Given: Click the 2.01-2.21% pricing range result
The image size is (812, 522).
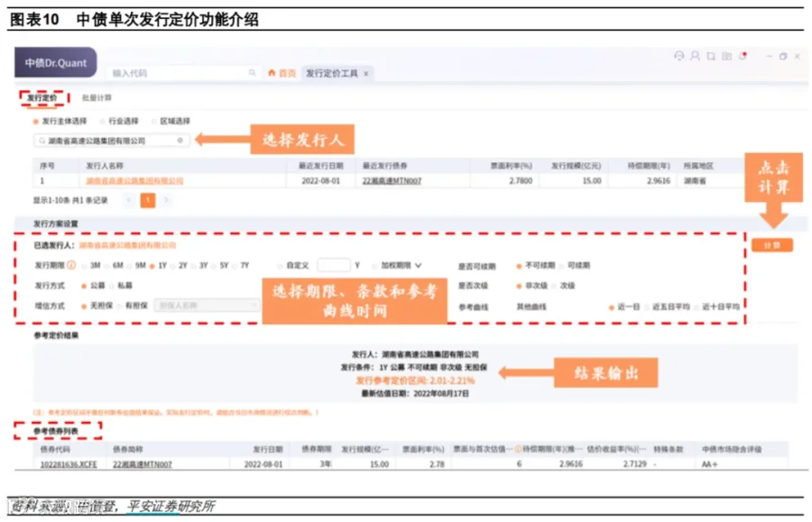Looking at the screenshot, I should (452, 380).
